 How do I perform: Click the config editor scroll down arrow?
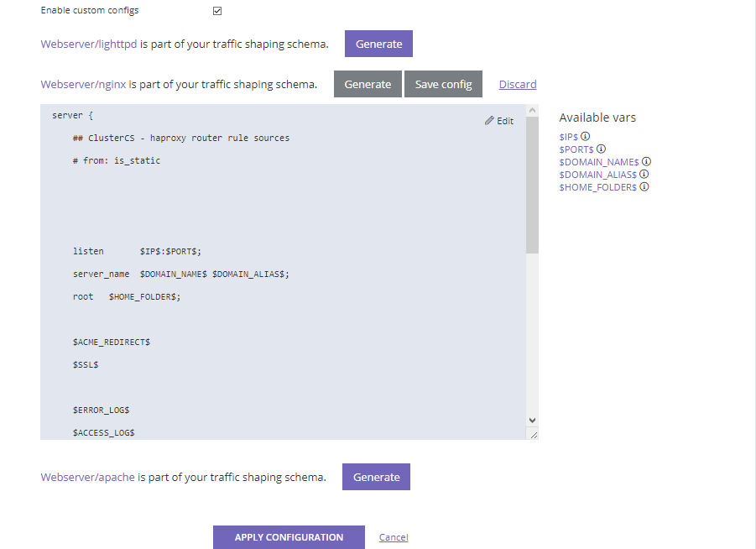click(532, 421)
